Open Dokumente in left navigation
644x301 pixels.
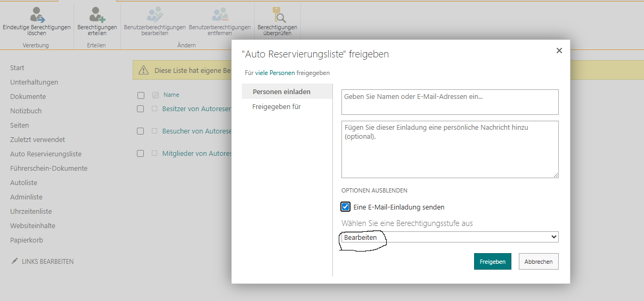pos(28,96)
